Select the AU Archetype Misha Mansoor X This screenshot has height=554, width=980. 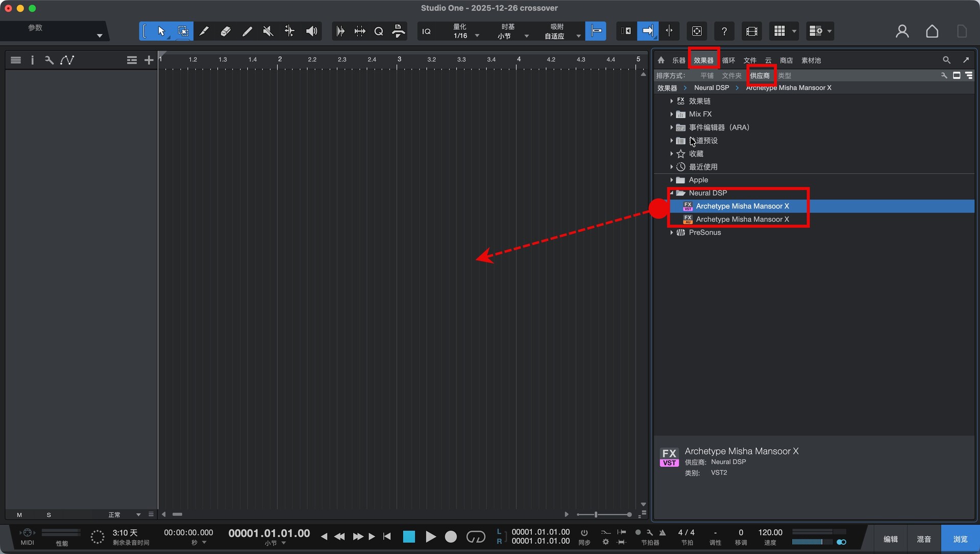742,219
